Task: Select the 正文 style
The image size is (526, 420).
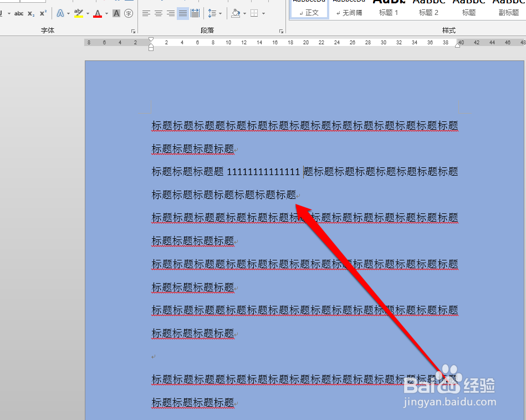Action: [x=309, y=9]
